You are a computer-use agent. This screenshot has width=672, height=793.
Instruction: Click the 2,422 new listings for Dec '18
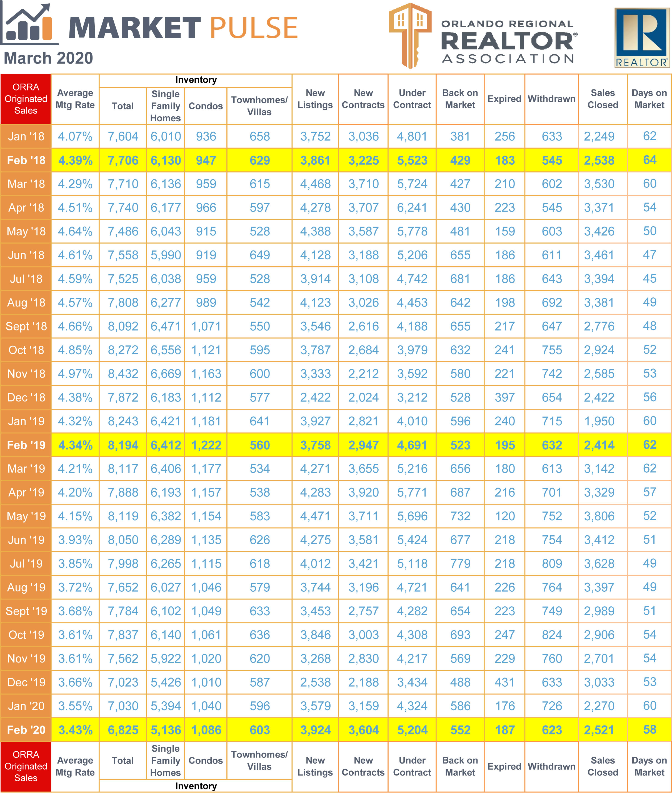click(x=315, y=397)
